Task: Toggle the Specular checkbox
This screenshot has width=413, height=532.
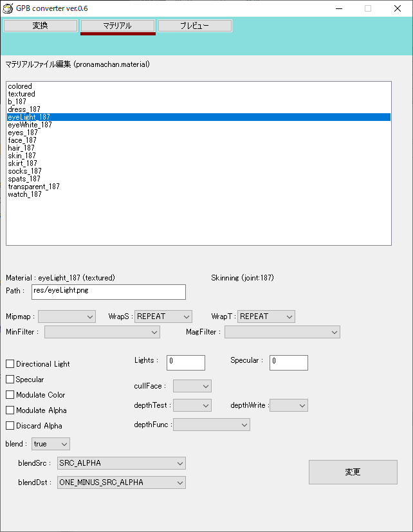Action: click(10, 380)
